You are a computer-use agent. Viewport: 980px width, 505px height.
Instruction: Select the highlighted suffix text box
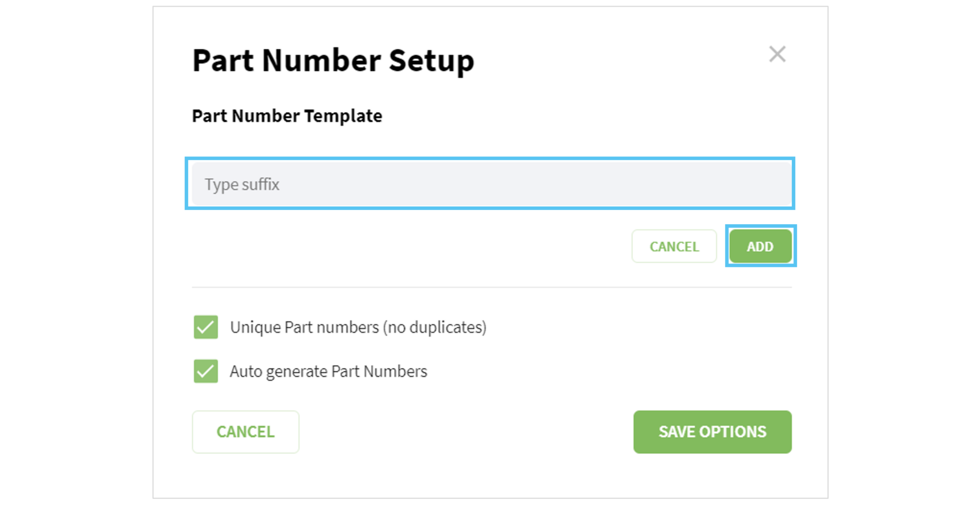[488, 184]
